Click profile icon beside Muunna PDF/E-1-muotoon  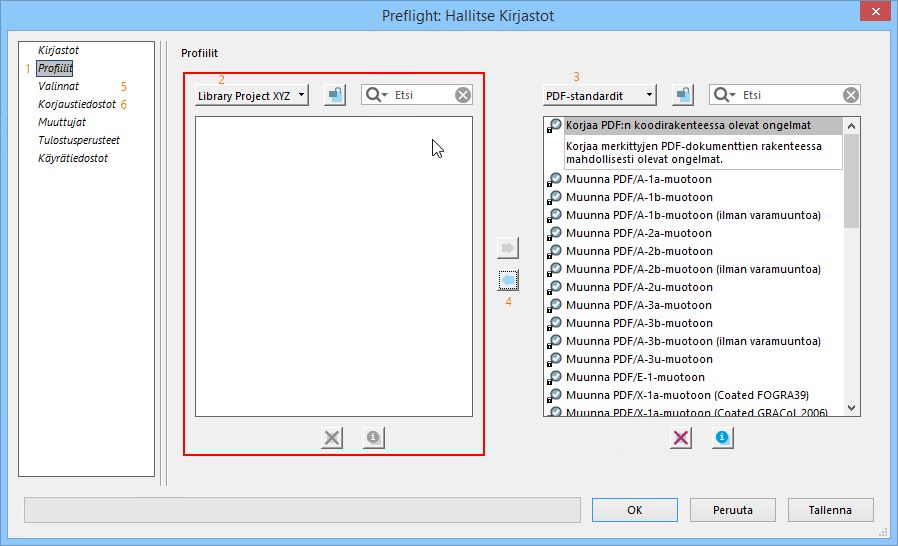click(554, 378)
